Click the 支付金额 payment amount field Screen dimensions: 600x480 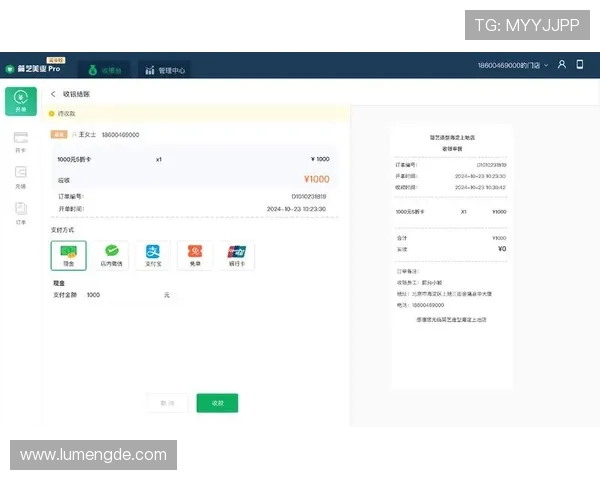tap(122, 295)
